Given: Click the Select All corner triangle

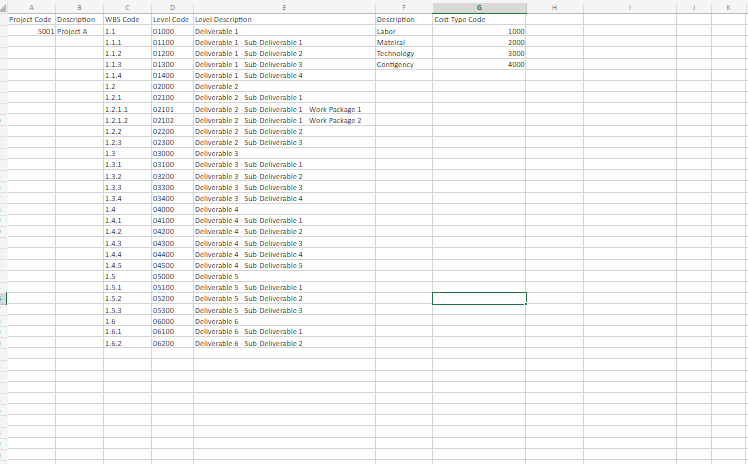Looking at the screenshot, I should [x=4, y=8].
